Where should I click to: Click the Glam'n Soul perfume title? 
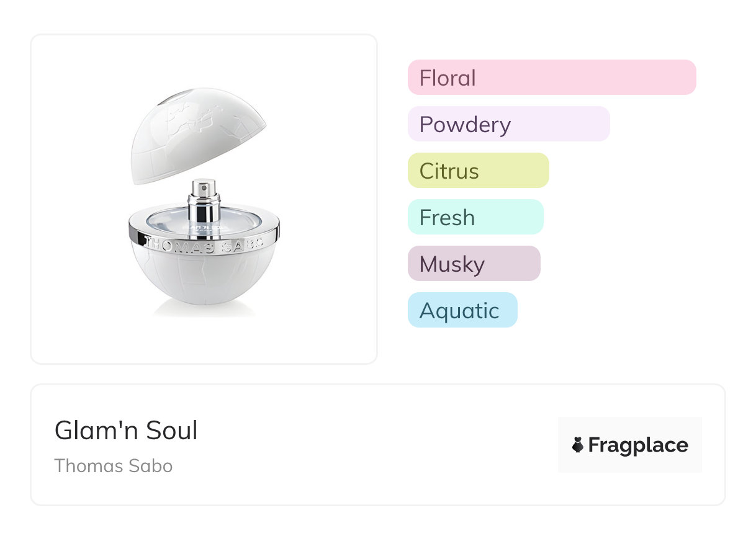[126, 431]
